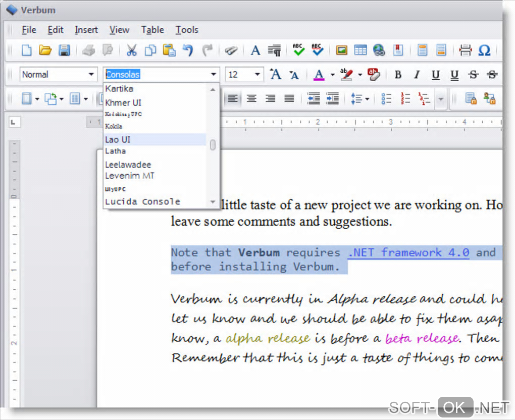Save the document with floppy disk icon
The width and height of the screenshot is (515, 420).
coord(64,50)
